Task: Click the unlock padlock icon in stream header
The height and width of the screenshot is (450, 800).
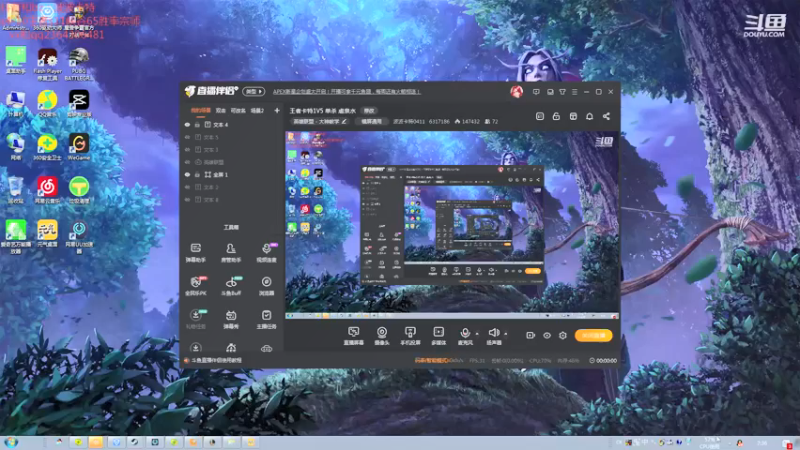Action: 556,116
